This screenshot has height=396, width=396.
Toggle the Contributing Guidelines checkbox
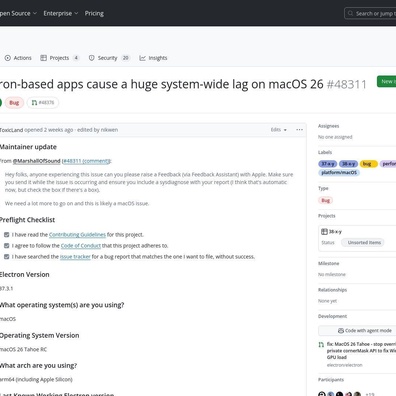coord(6,235)
